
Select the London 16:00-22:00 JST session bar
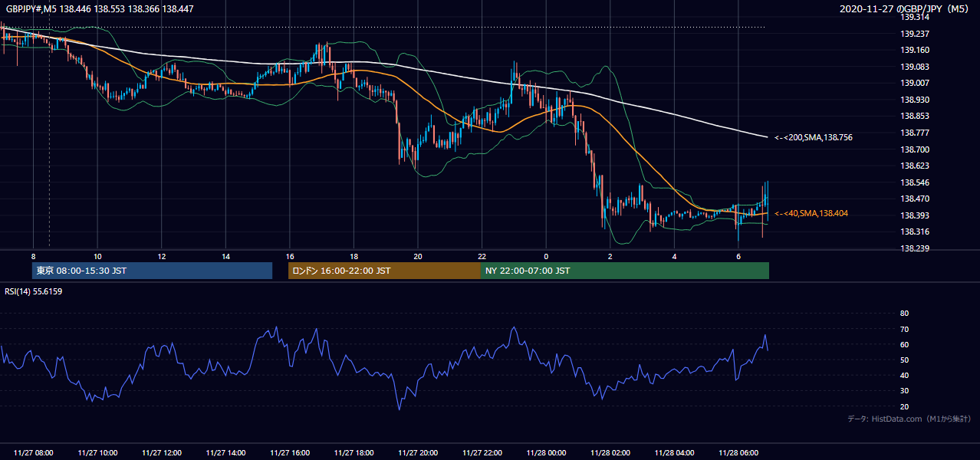coord(384,271)
